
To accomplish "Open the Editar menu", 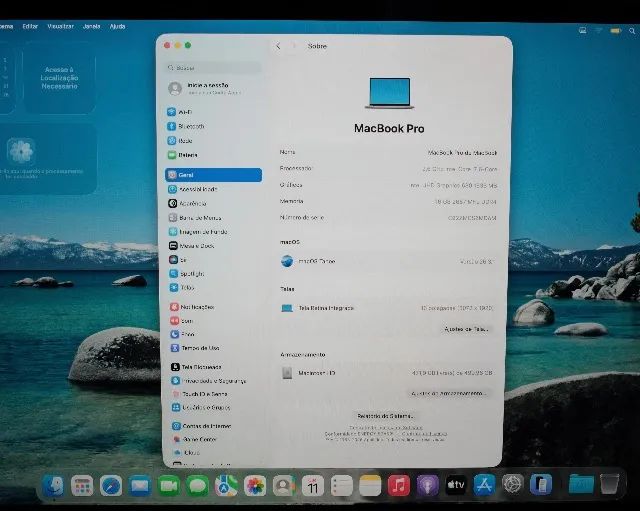I will pos(30,26).
